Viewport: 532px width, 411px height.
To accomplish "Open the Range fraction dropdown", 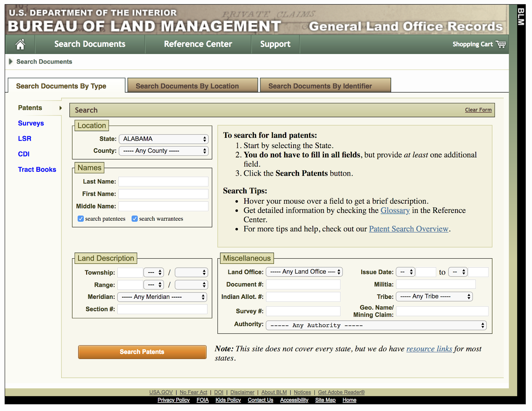I will click(x=191, y=285).
